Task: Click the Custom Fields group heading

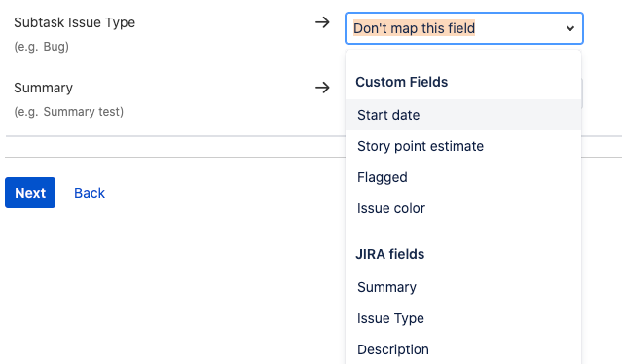Action: [401, 82]
